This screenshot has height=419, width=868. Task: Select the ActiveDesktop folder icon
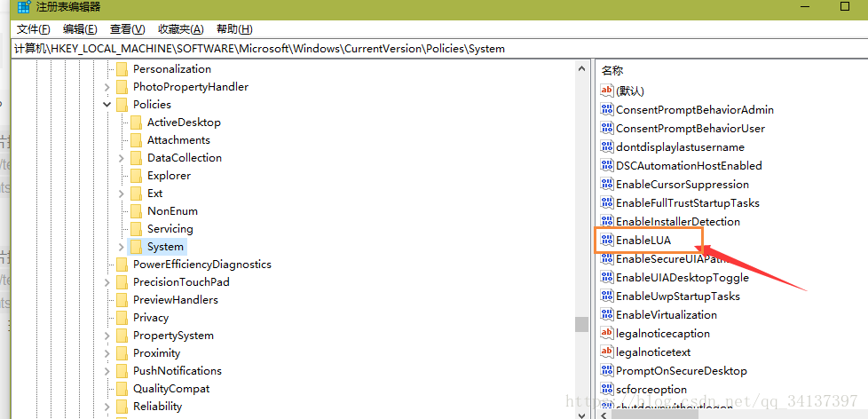[x=136, y=123]
